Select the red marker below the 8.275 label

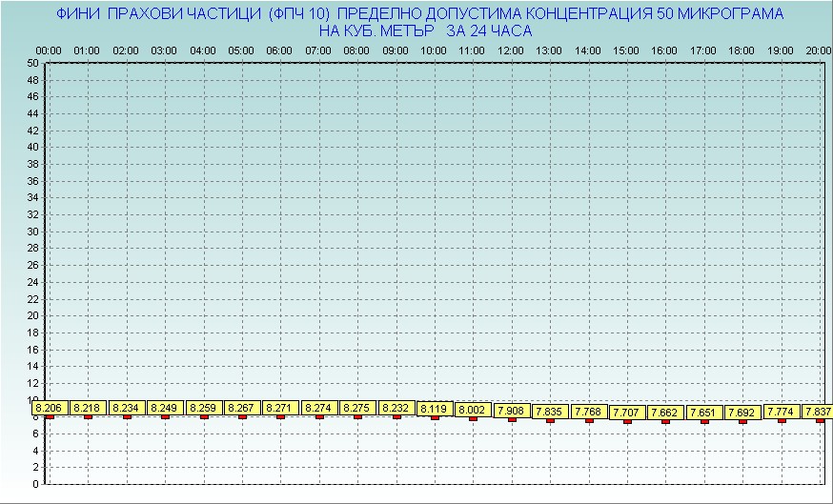pyautogui.click(x=357, y=417)
